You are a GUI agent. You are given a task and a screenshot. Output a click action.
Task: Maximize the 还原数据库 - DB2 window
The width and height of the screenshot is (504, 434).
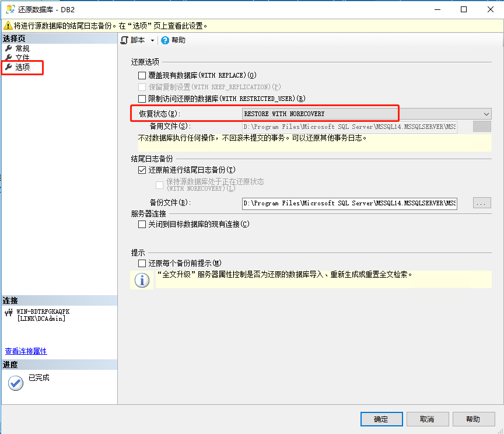pyautogui.click(x=464, y=10)
